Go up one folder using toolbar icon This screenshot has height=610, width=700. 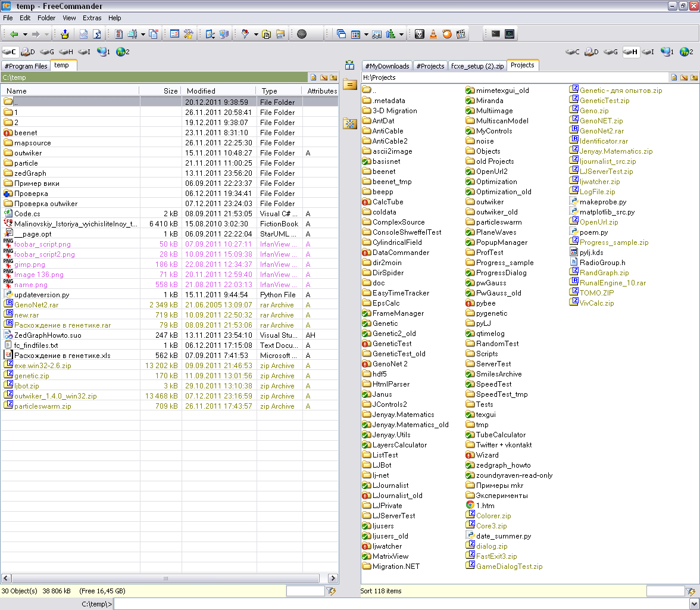[64, 35]
